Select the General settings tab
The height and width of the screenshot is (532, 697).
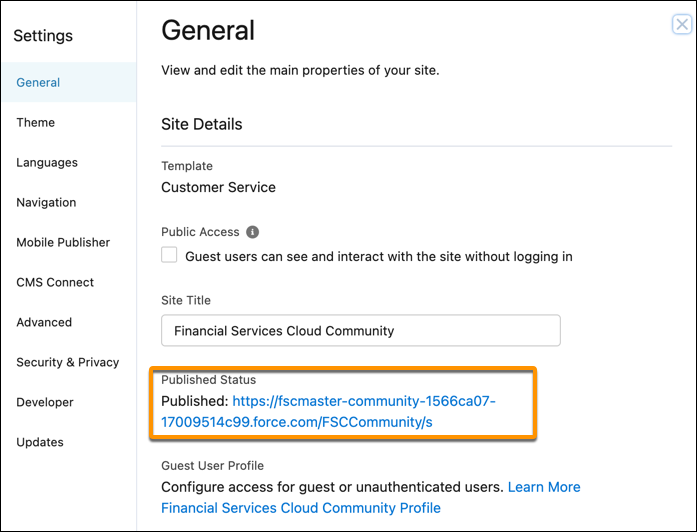[x=69, y=82]
